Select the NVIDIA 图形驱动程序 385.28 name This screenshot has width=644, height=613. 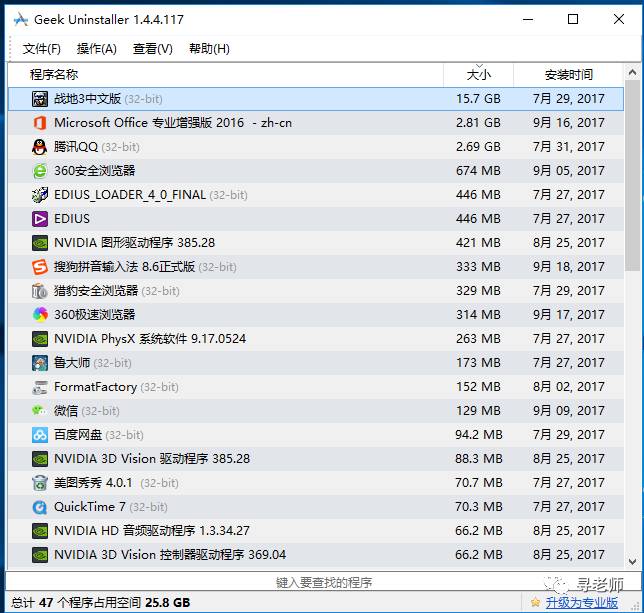tap(134, 243)
